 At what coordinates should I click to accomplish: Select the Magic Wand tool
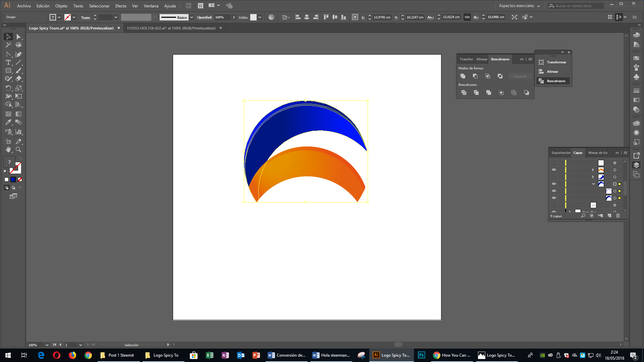(8, 45)
